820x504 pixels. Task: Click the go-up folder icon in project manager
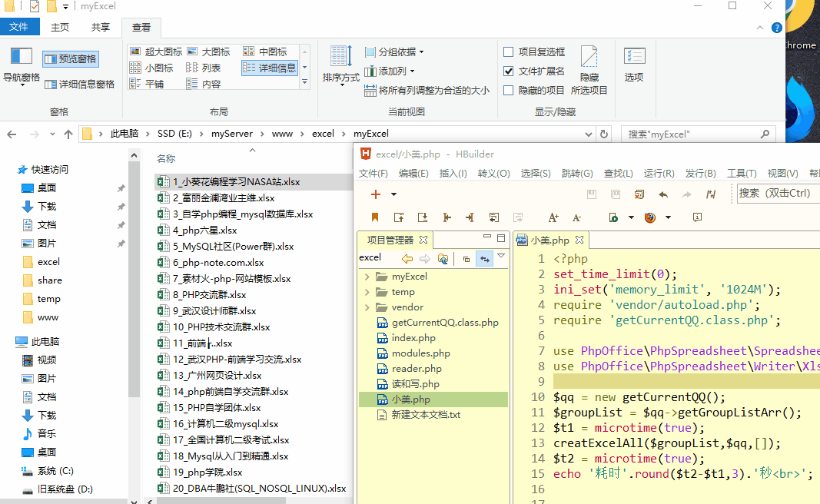pyautogui.click(x=443, y=259)
